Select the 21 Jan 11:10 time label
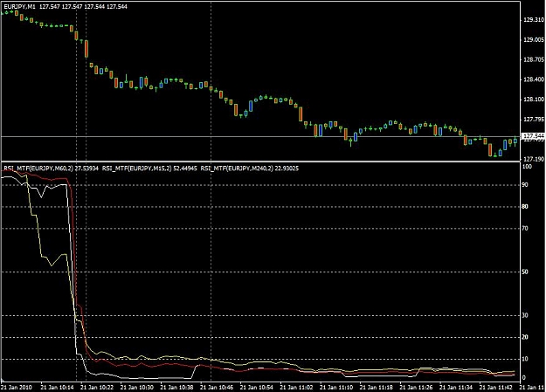The image size is (546, 392). pos(336,387)
